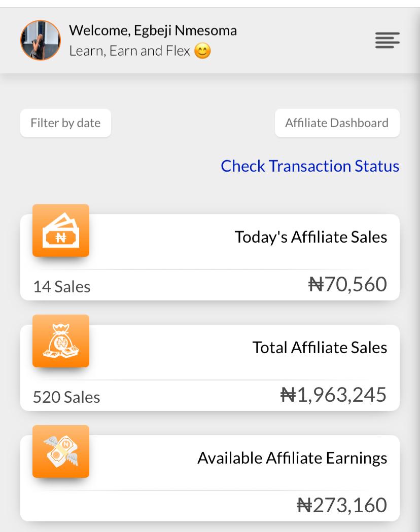Viewport: 420px width, 532px height.
Task: Click the ₦1,963,245 total amount
Action: tap(333, 395)
